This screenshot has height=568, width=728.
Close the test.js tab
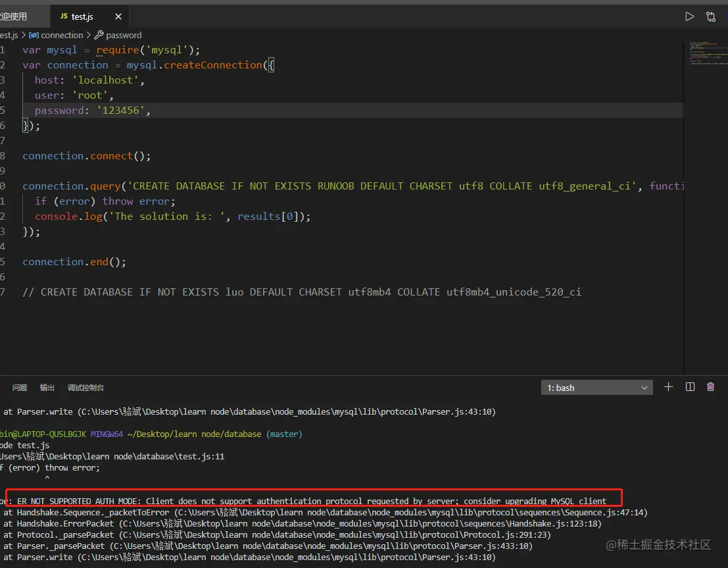pos(118,16)
